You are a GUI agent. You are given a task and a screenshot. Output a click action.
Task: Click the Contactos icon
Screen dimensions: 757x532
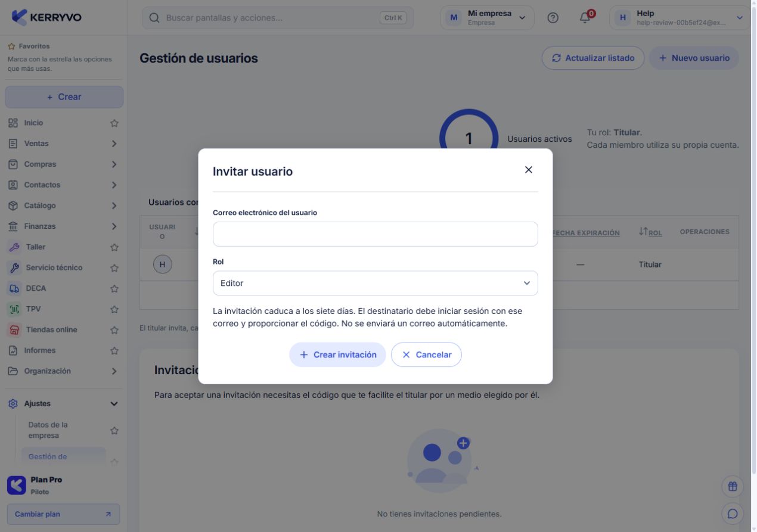(x=13, y=185)
